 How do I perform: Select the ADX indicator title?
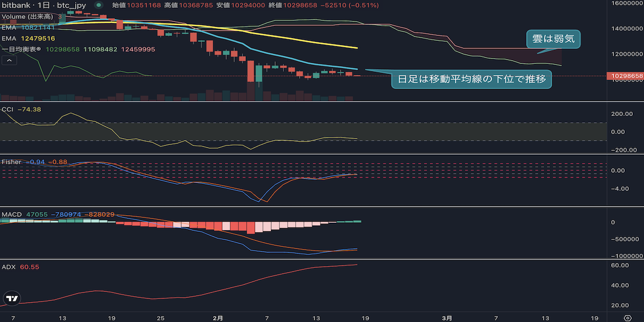(8, 267)
